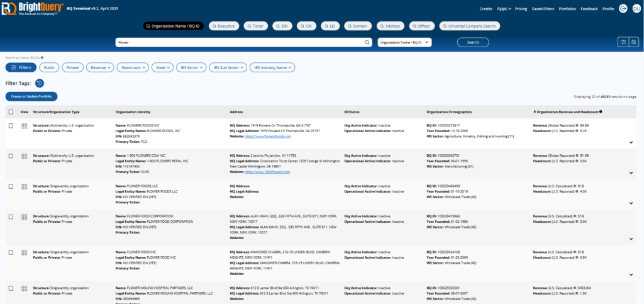Check the FLOWER MOUND HOSPITAL PARTNERS row checkbox

click(11, 288)
